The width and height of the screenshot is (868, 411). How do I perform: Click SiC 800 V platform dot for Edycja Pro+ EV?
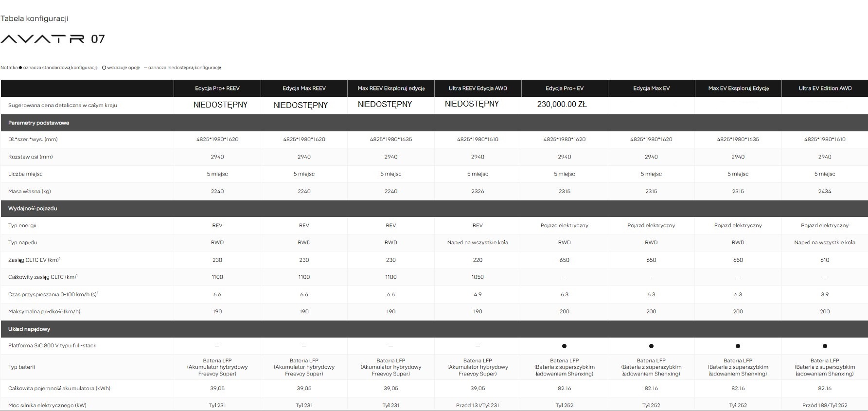coord(564,346)
